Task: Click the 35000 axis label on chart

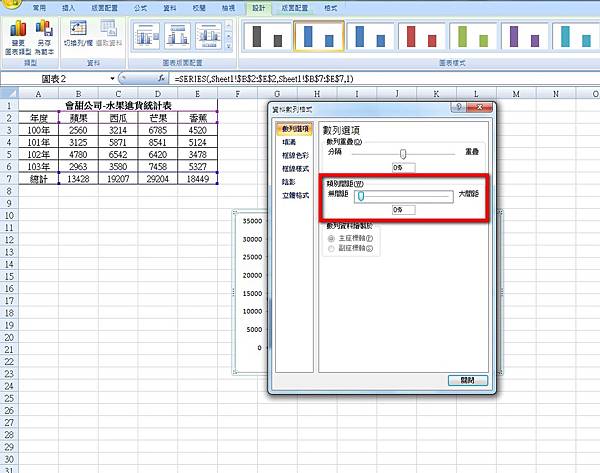Action: [253, 221]
